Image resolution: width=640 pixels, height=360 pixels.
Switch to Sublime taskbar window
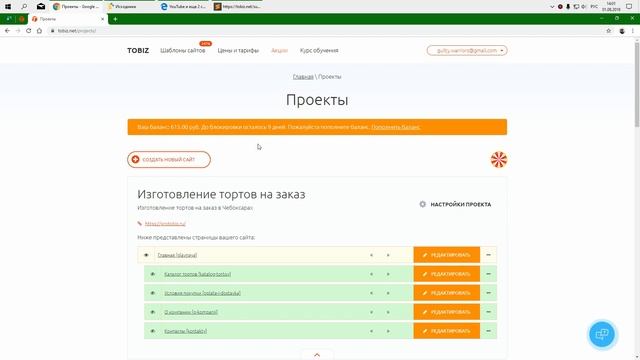[x=238, y=7]
